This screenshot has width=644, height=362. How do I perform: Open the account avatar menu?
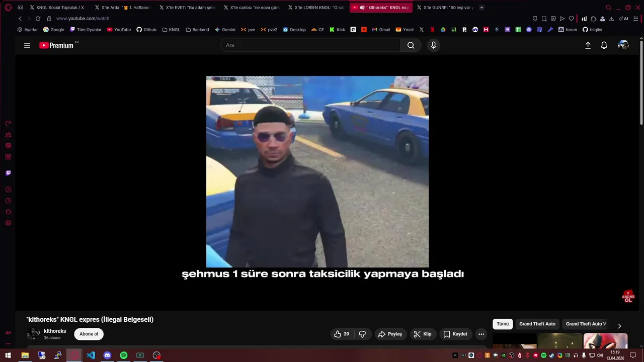(623, 45)
